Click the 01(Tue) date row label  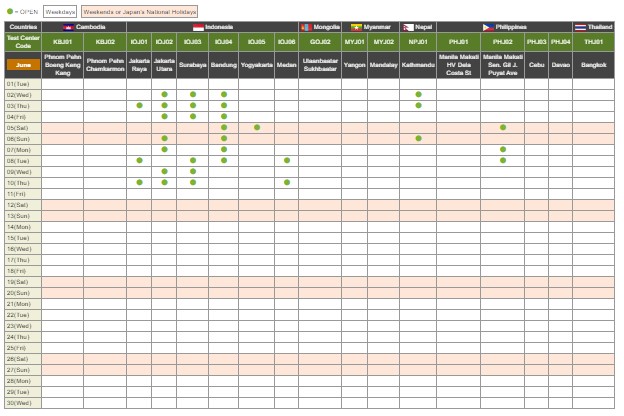[x=23, y=84]
